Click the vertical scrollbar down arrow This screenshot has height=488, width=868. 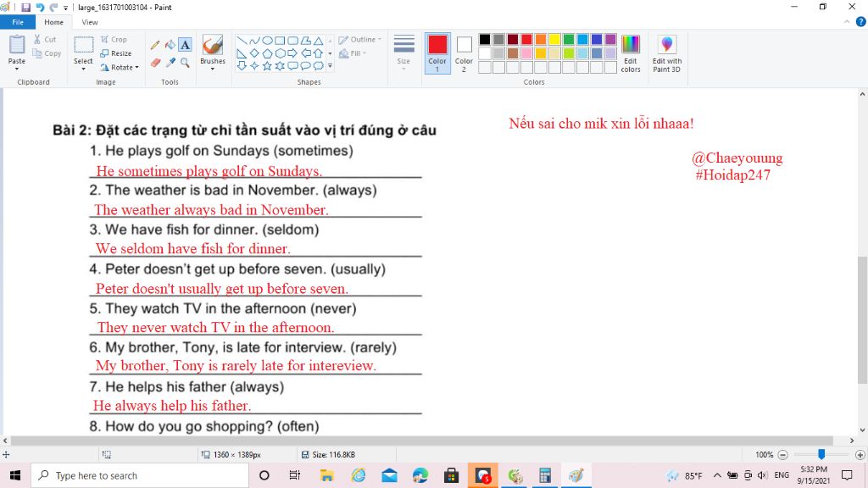coord(862,430)
